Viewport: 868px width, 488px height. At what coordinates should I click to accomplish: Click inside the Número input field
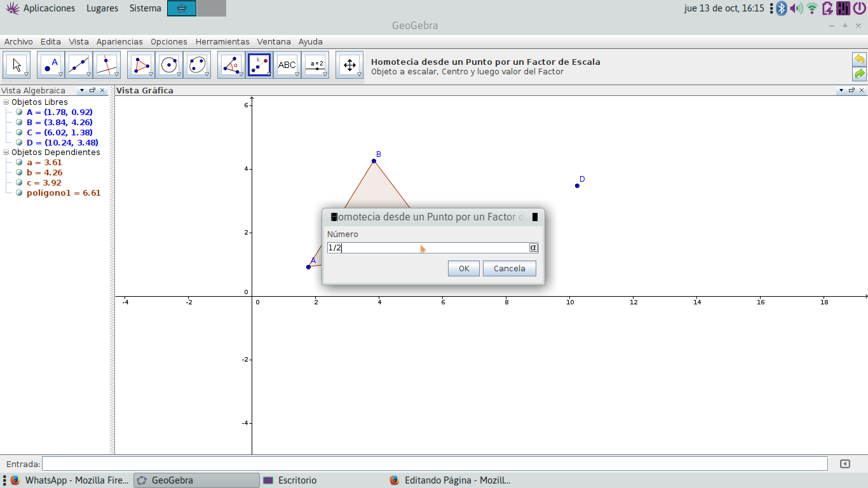coord(427,248)
